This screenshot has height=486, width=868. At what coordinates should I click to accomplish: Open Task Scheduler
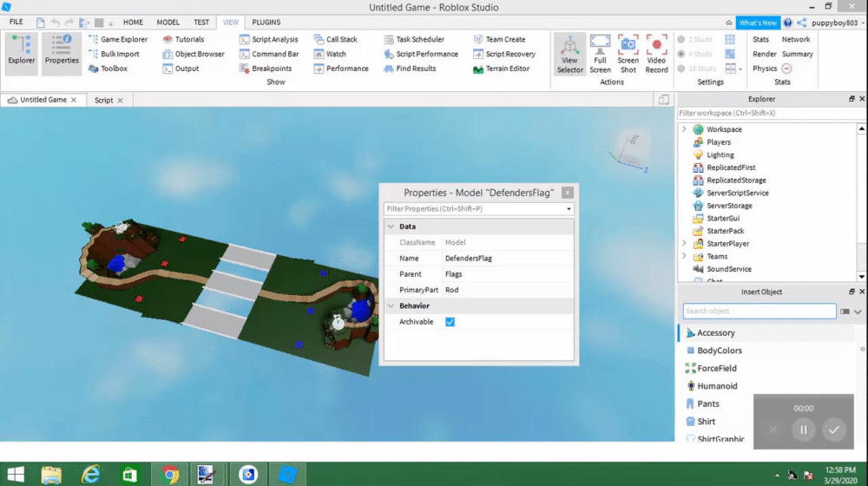click(414, 39)
